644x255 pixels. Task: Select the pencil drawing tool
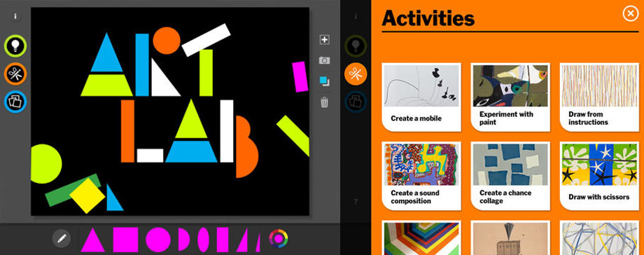pyautogui.click(x=62, y=239)
